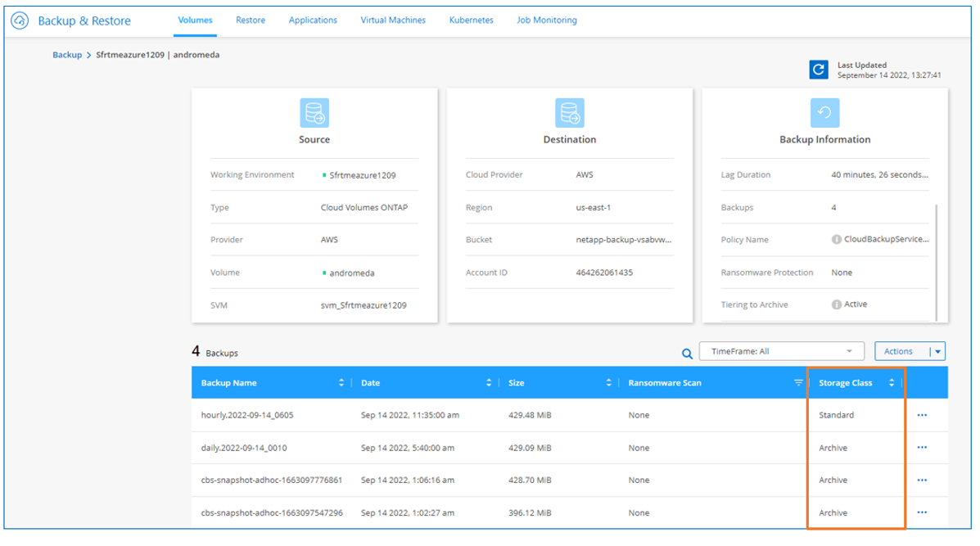Sort table by Storage Class column

click(891, 383)
